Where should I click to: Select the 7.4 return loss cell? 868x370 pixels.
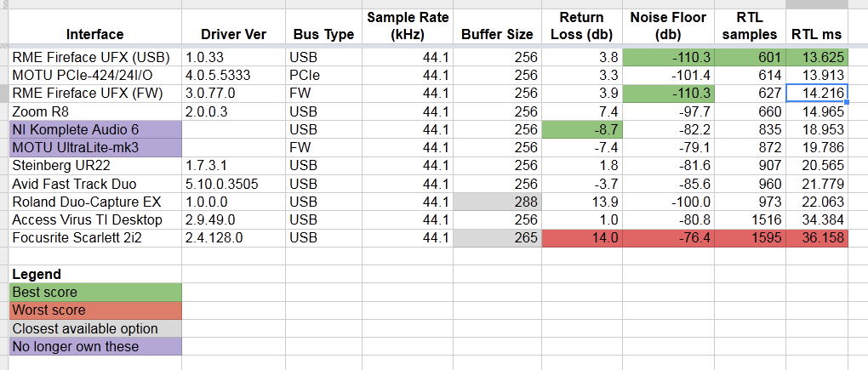tap(582, 111)
